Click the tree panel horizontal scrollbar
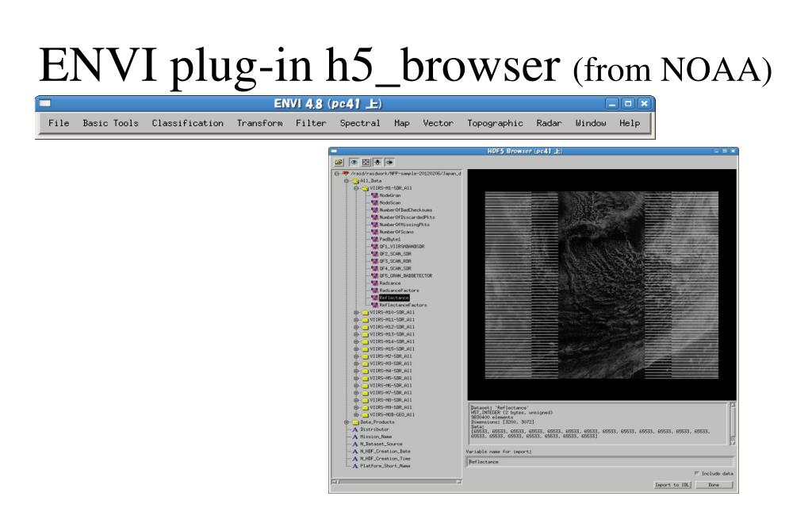 tap(396, 482)
